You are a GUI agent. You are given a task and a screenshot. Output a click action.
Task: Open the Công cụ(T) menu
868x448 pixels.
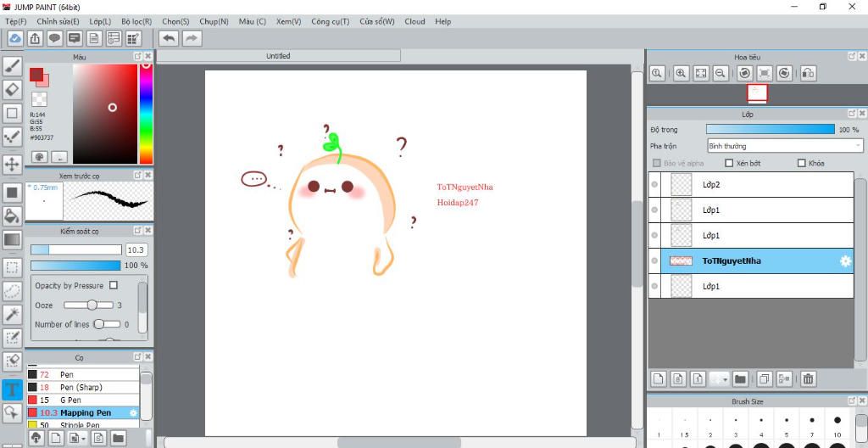point(331,21)
